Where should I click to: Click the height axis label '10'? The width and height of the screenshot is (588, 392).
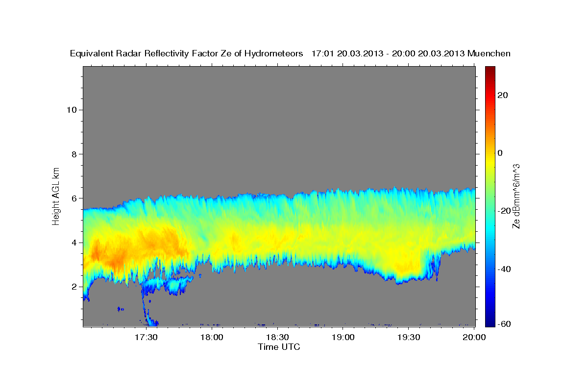click(x=72, y=110)
